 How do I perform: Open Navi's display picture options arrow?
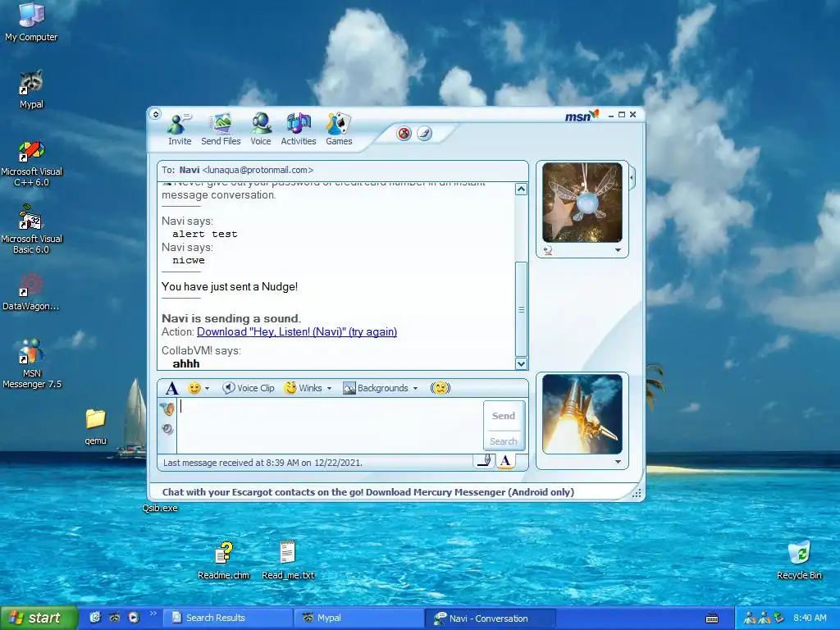618,250
